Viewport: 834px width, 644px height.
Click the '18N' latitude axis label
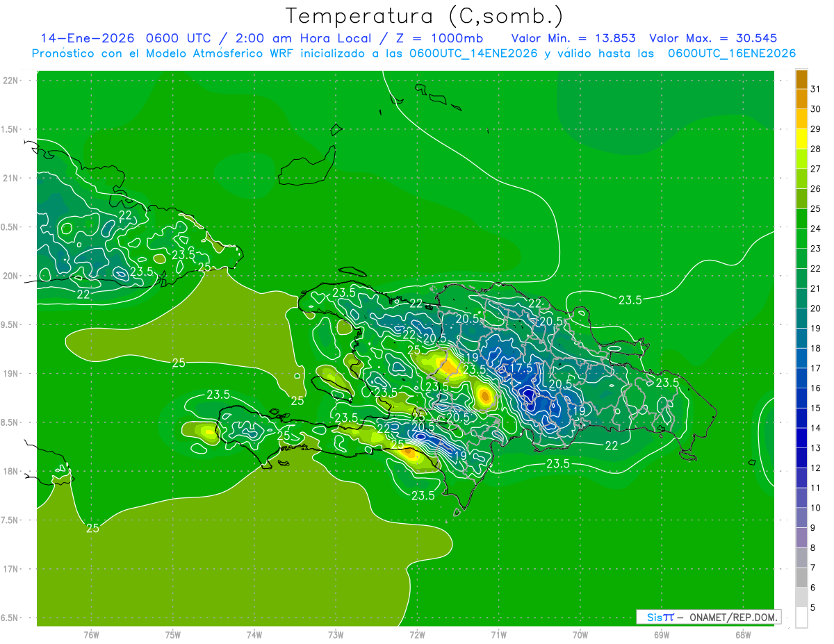(12, 471)
